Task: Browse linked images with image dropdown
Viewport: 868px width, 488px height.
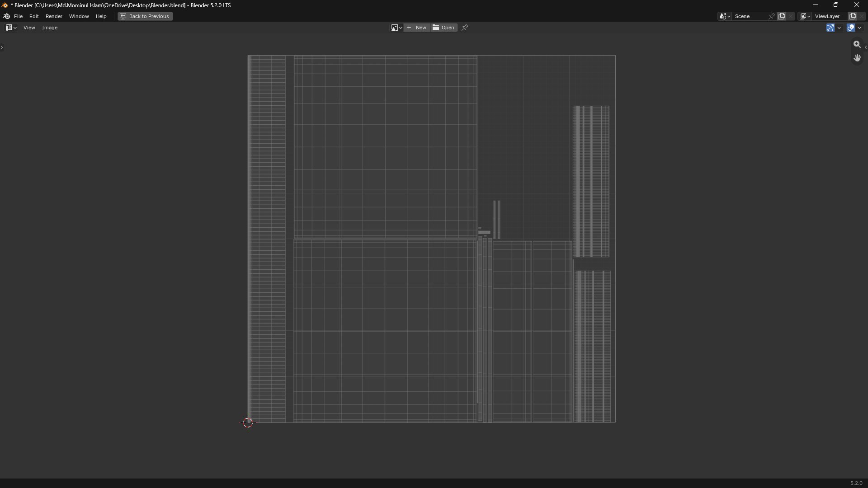Action: pyautogui.click(x=396, y=28)
